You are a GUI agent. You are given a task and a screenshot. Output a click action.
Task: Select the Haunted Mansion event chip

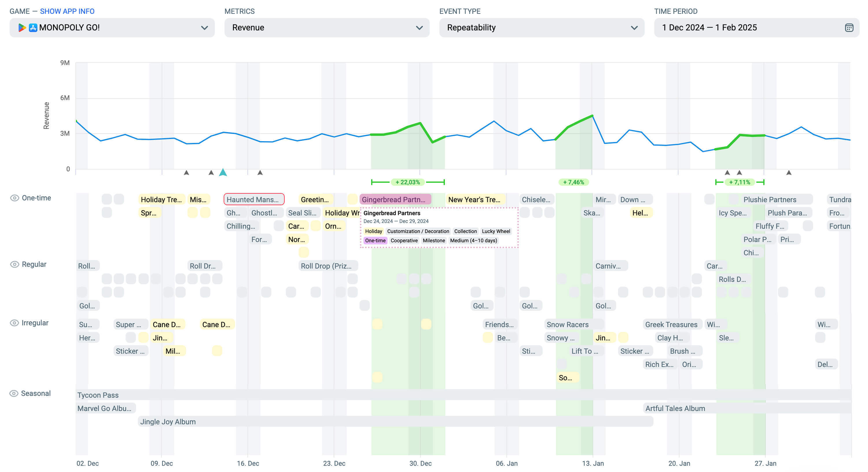[x=254, y=200]
